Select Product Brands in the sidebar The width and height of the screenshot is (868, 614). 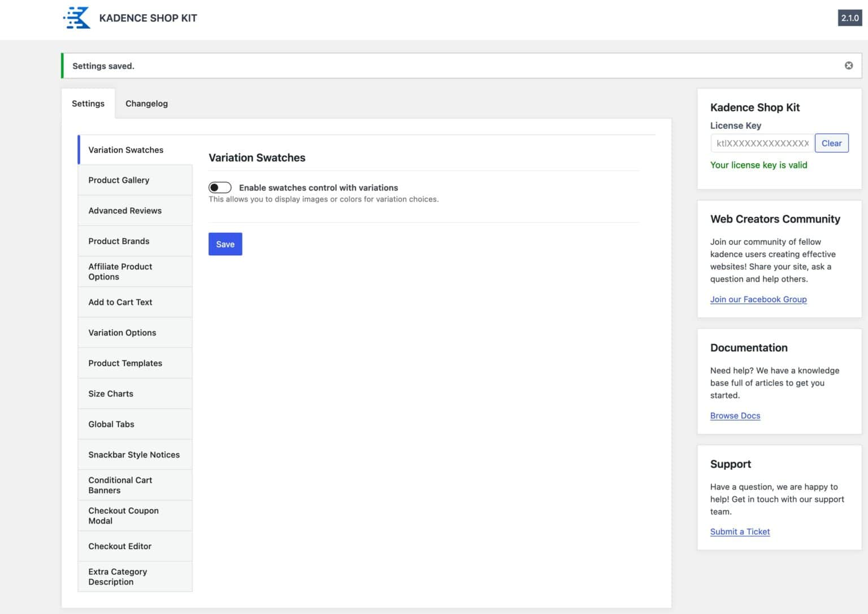[x=119, y=241]
